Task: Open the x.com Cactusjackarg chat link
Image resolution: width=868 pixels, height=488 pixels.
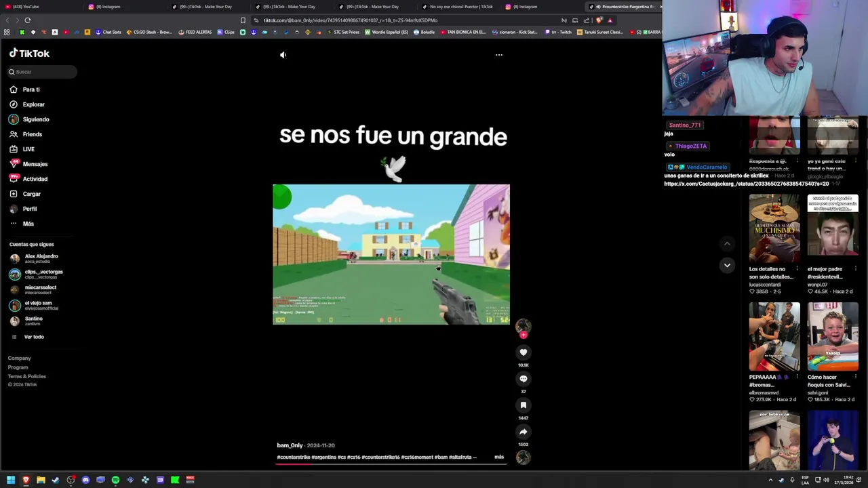Action: click(x=746, y=184)
